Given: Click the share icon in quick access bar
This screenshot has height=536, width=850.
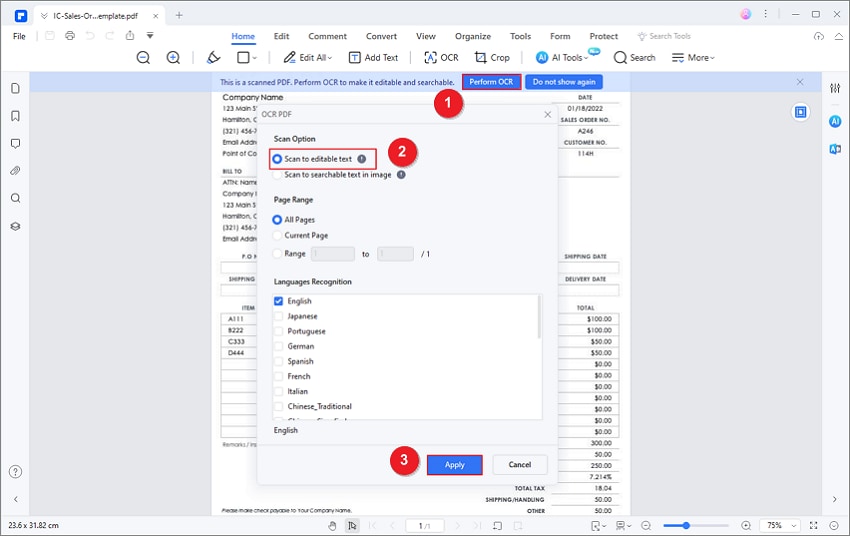Looking at the screenshot, I should coord(130,36).
